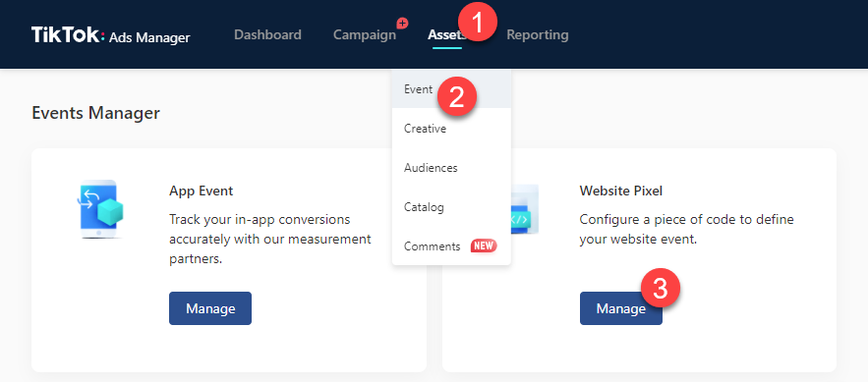This screenshot has width=868, height=382.
Task: Open the Campaign tab
Action: tap(365, 34)
